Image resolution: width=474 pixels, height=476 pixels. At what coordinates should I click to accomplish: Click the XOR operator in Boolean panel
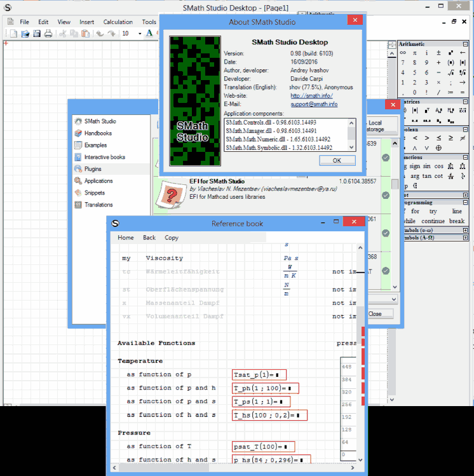click(x=438, y=147)
